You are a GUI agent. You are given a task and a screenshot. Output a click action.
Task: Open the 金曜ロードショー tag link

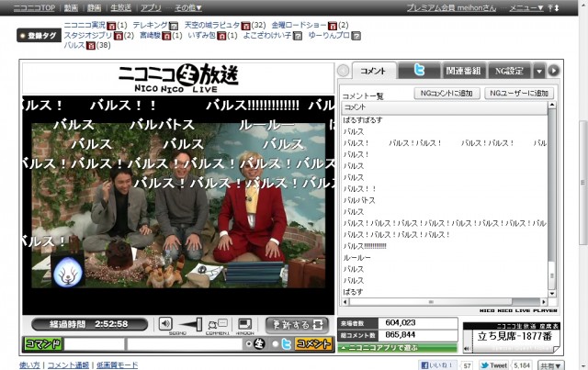pyautogui.click(x=299, y=26)
